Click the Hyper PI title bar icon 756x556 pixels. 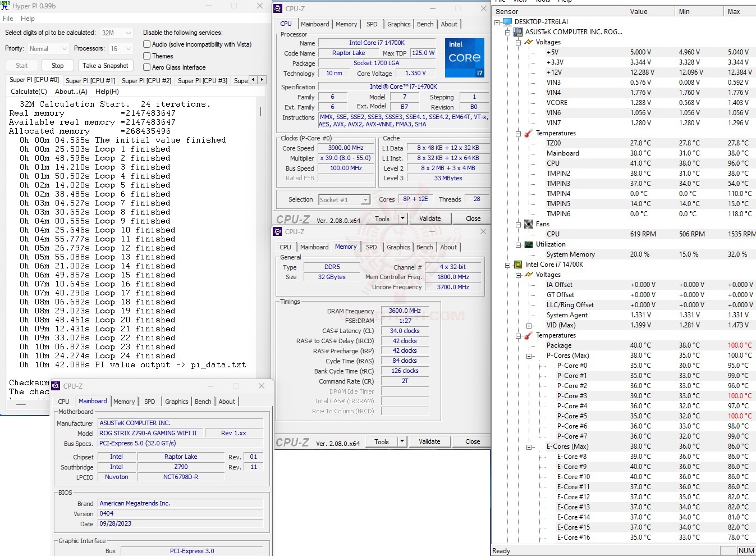pyautogui.click(x=6, y=6)
